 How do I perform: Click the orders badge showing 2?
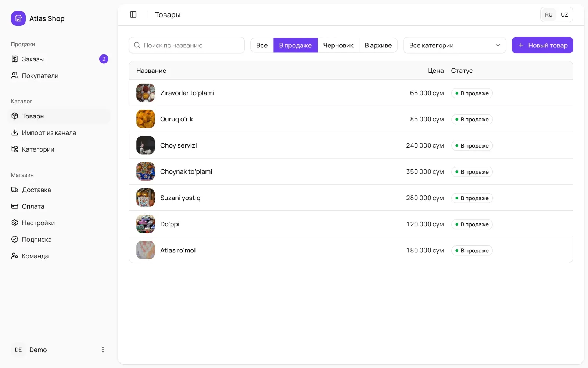(x=104, y=59)
